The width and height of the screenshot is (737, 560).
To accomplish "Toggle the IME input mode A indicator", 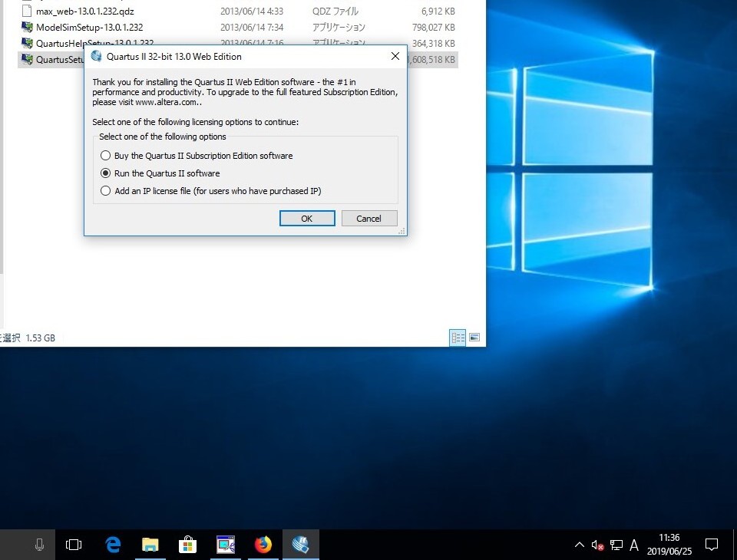I will point(634,545).
